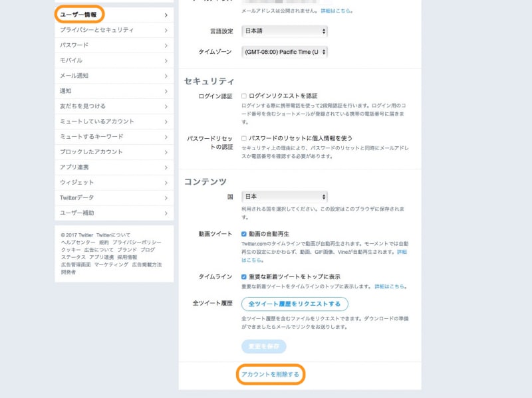
Task: Click the アカウントを削除する link
Action: click(x=271, y=374)
